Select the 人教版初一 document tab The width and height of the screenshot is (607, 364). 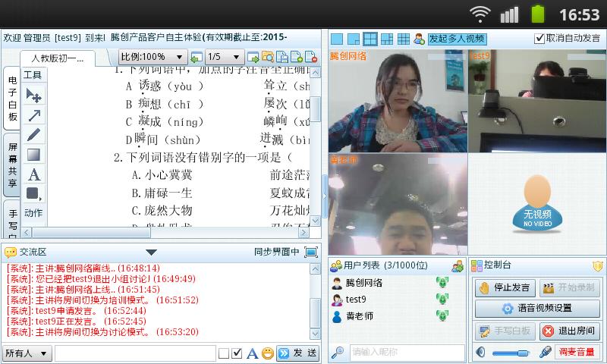[x=58, y=58]
